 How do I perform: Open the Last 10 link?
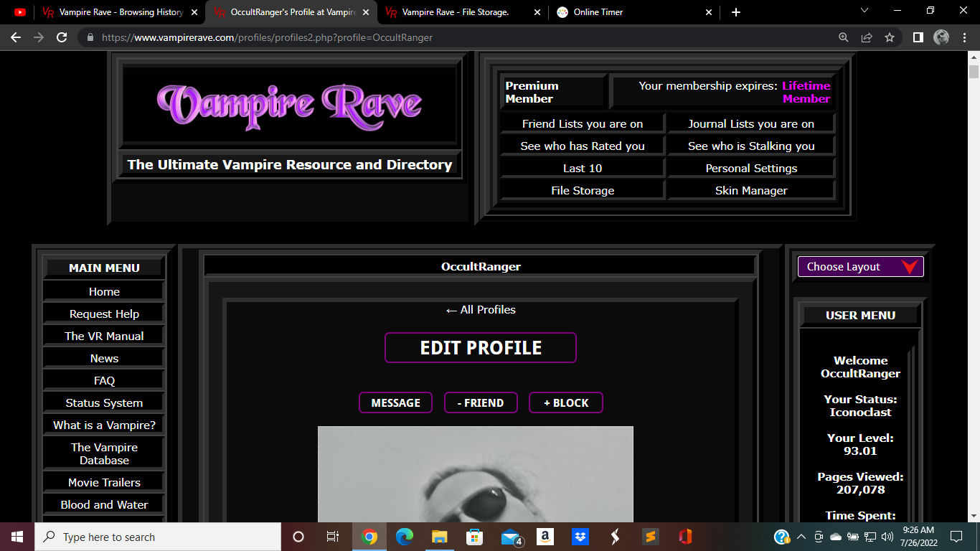click(583, 168)
